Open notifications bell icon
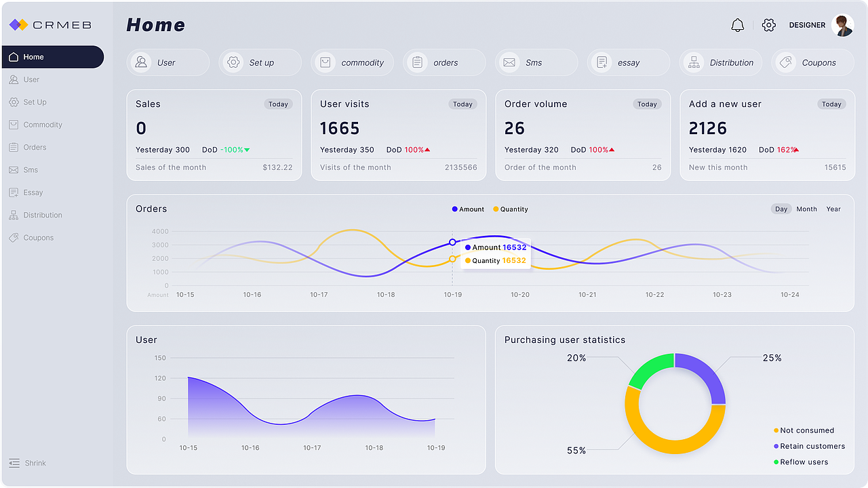This screenshot has width=868, height=488. click(x=738, y=25)
